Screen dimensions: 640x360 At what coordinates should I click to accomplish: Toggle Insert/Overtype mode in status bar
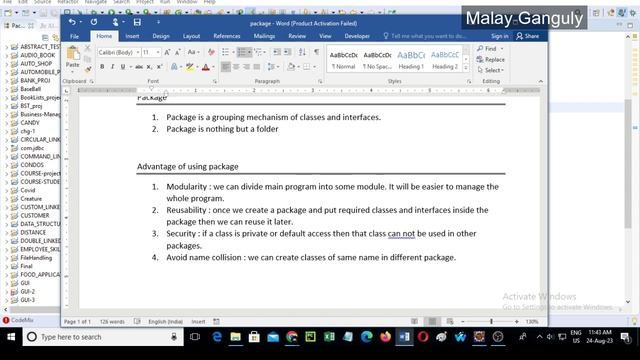coord(198,322)
